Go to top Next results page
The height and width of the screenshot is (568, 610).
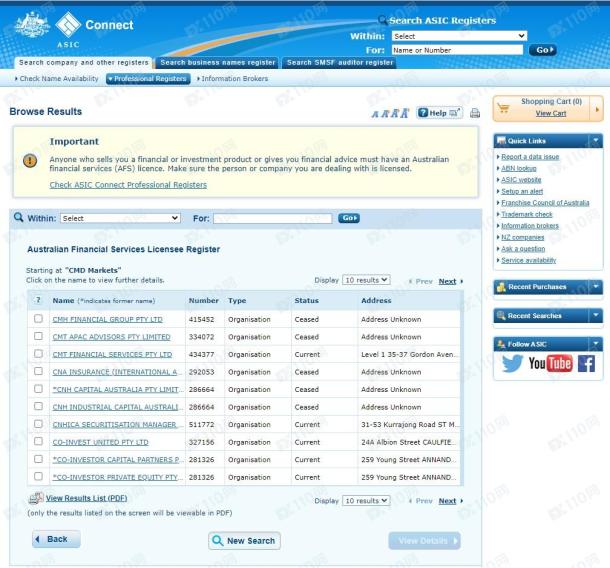[x=447, y=281]
